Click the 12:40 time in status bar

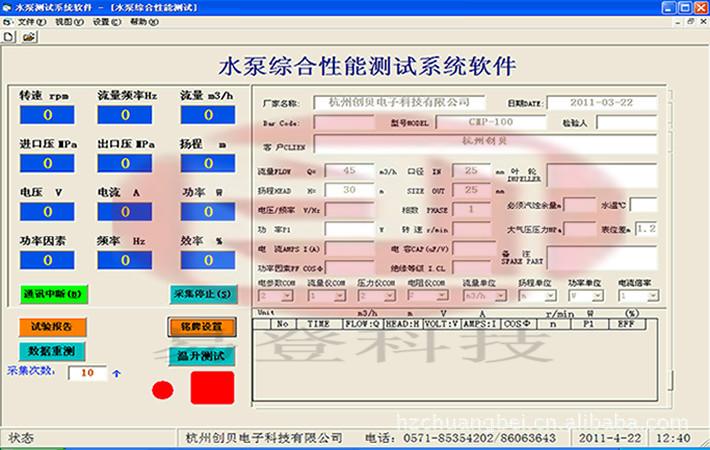673,438
